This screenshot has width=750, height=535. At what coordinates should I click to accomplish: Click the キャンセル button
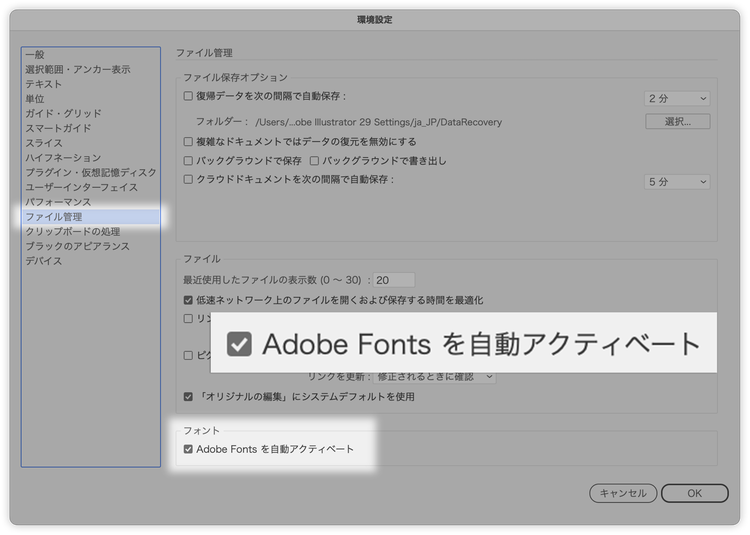click(x=623, y=493)
